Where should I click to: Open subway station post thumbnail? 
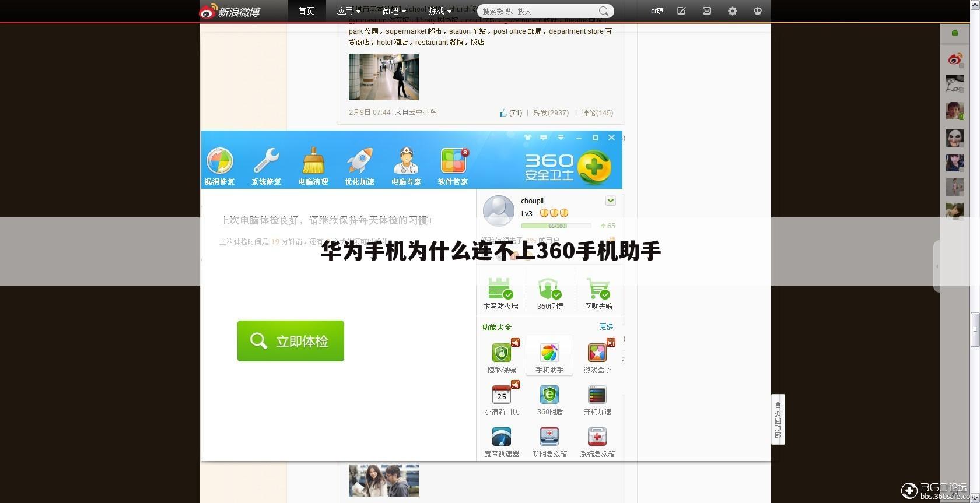point(384,77)
